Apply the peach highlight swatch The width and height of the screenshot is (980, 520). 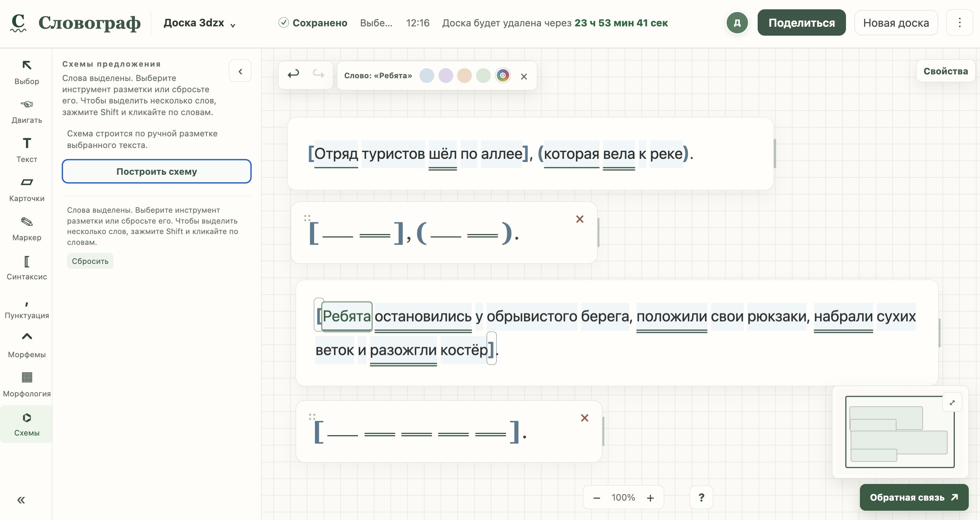point(464,76)
